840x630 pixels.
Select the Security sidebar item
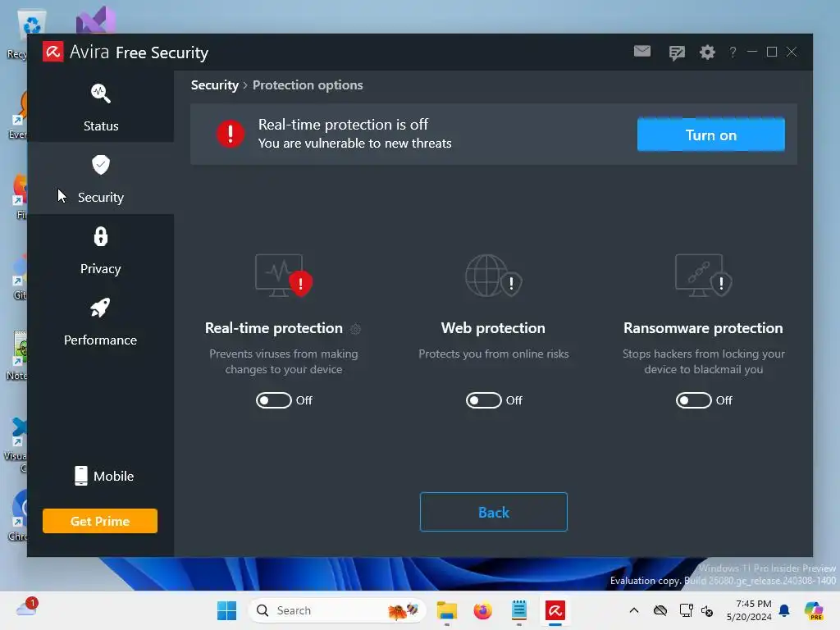101,179
